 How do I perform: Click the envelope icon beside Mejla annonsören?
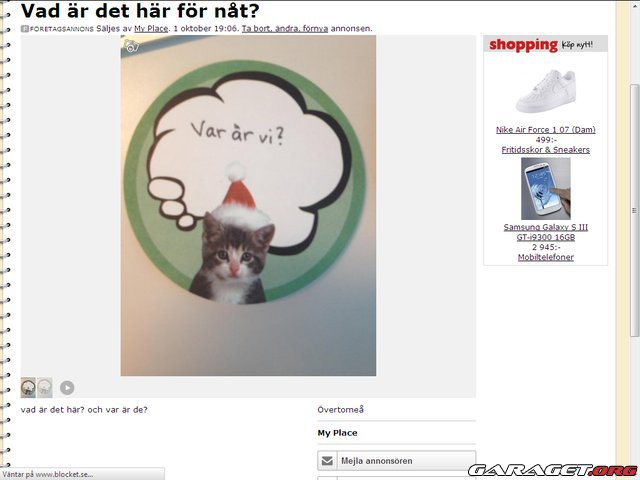(327, 461)
